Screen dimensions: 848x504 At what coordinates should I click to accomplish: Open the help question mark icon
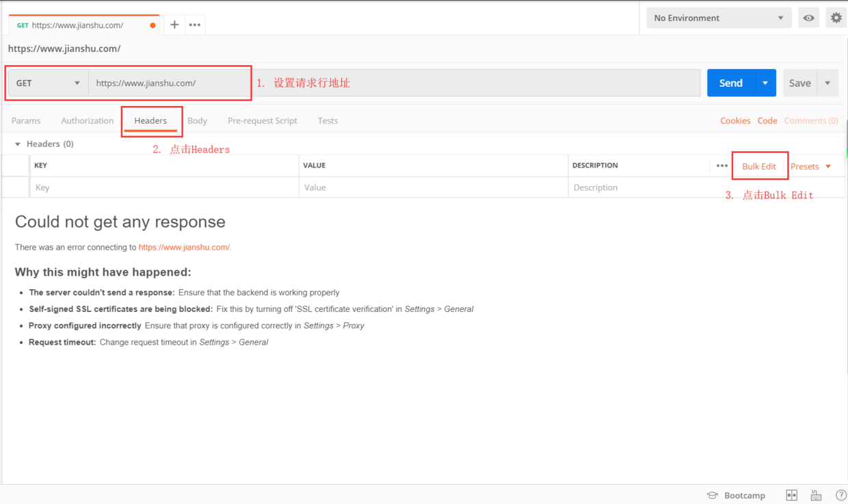[x=841, y=495]
